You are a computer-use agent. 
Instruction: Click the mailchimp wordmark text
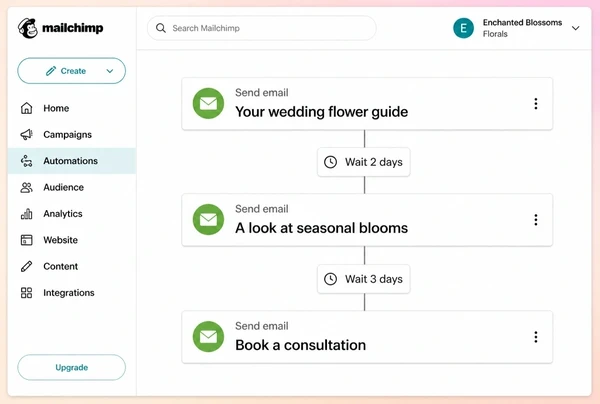click(73, 28)
